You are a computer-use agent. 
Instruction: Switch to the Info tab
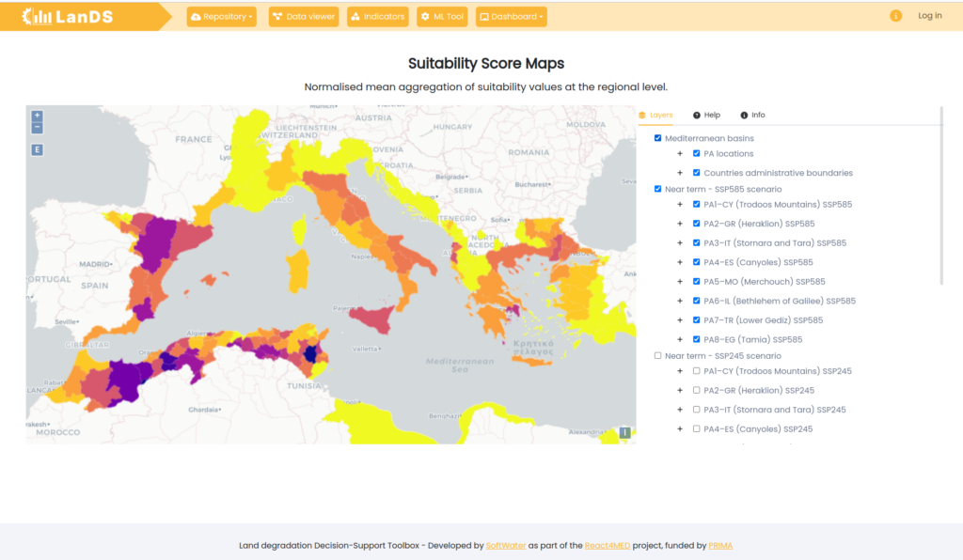point(752,116)
